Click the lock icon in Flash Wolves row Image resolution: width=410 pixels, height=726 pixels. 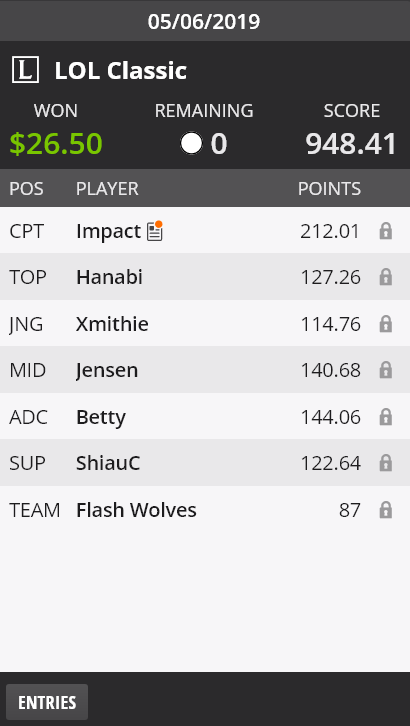pyautogui.click(x=385, y=510)
